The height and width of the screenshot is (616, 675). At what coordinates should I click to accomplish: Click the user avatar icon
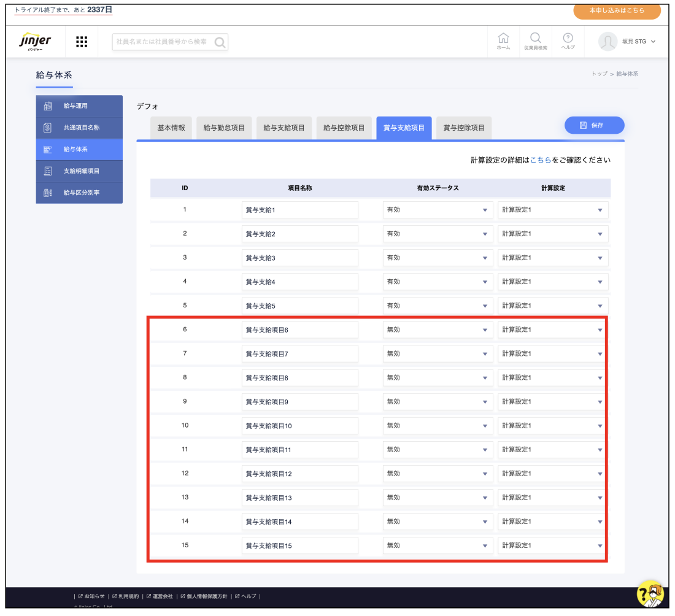607,42
